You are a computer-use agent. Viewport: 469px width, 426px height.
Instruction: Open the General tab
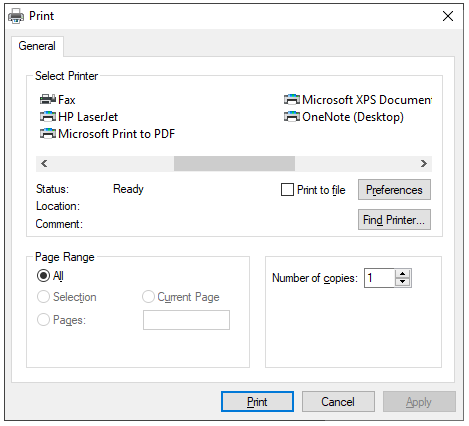point(37,46)
